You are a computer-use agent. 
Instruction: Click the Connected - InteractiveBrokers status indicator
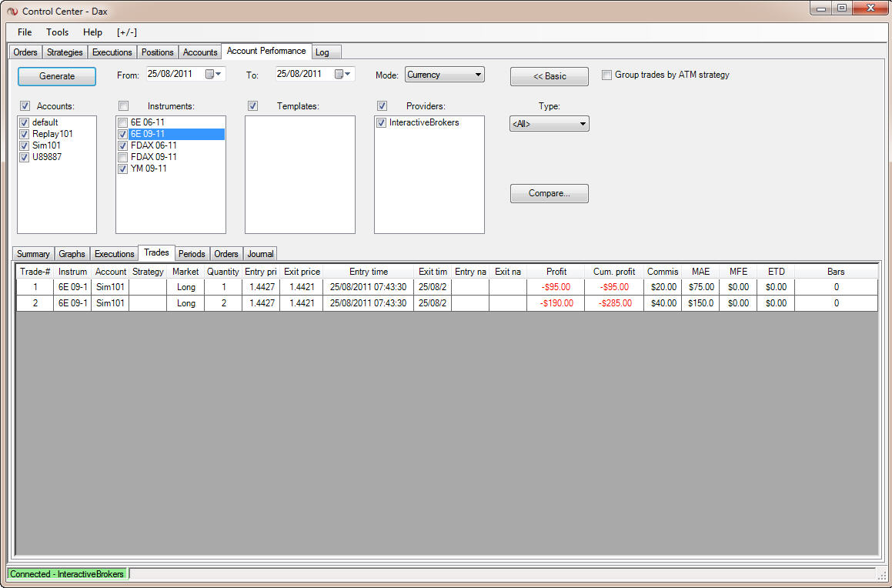(x=67, y=574)
